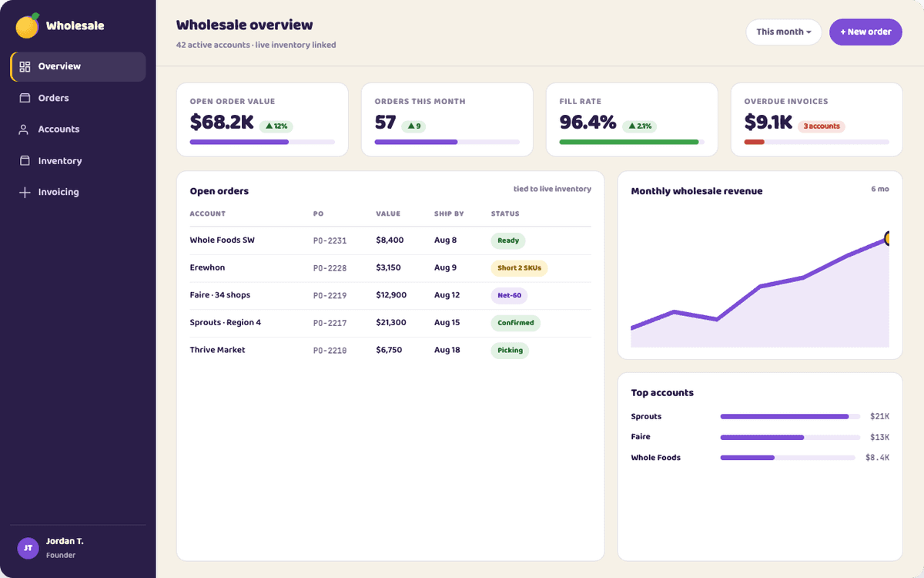Click the 96.4% fill rate figure

point(588,122)
